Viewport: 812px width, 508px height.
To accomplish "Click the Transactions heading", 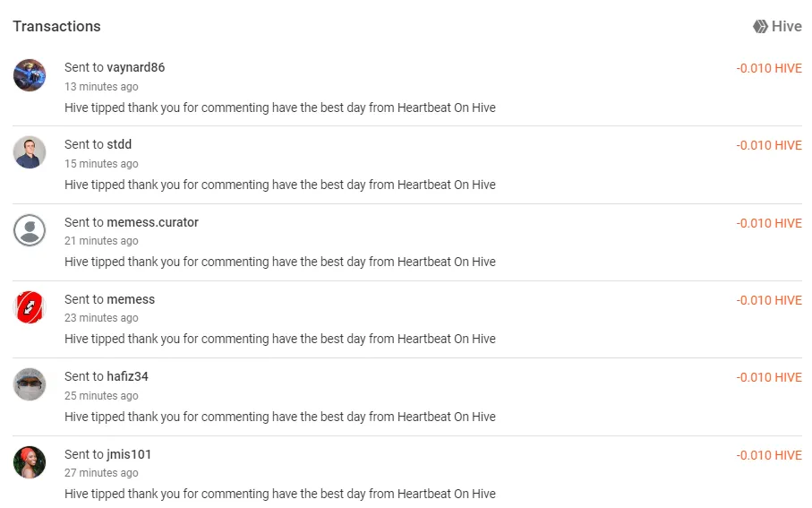I will [57, 27].
